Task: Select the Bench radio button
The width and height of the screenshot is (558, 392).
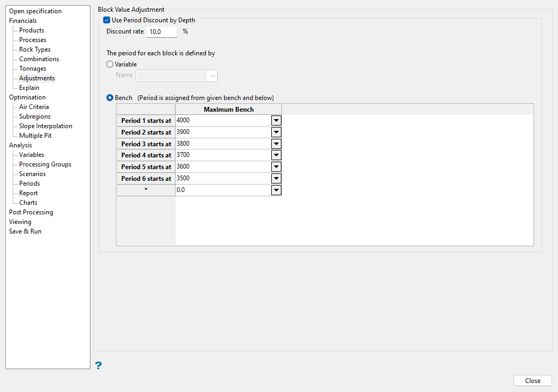Action: click(x=110, y=98)
